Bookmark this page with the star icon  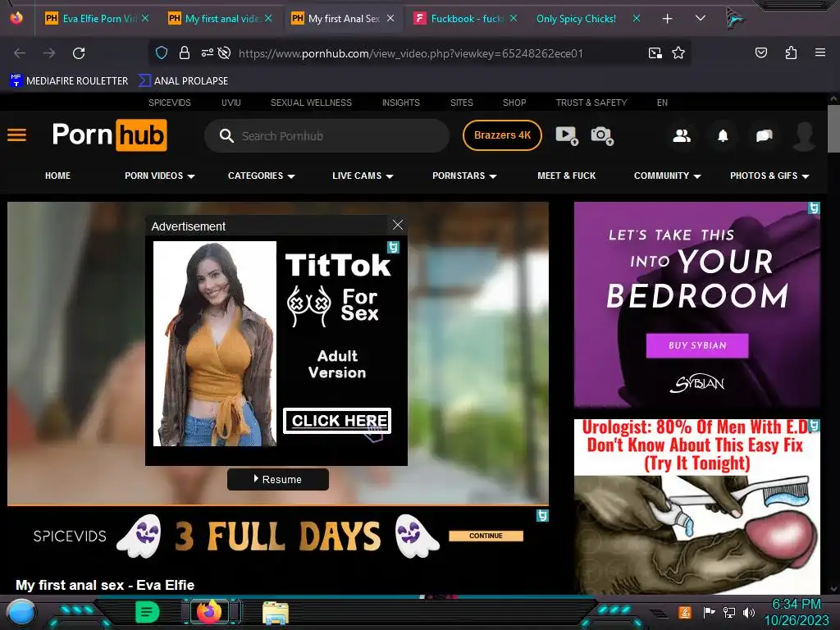pos(678,53)
